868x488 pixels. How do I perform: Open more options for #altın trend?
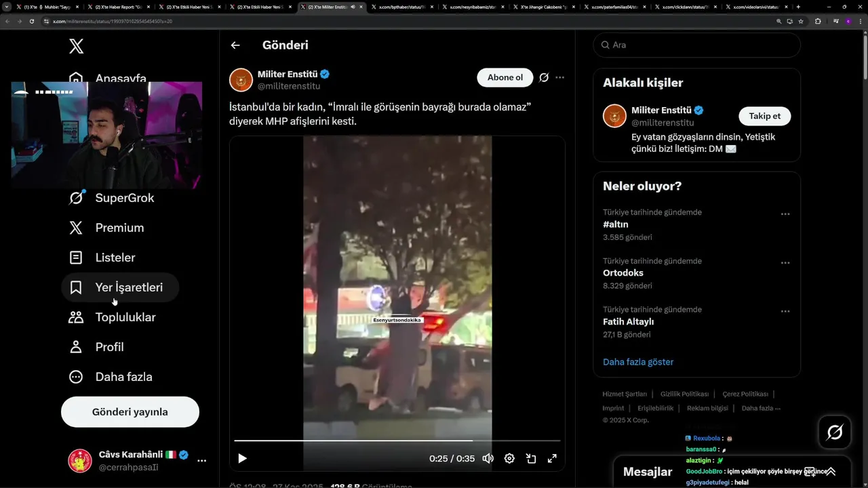[x=785, y=214]
